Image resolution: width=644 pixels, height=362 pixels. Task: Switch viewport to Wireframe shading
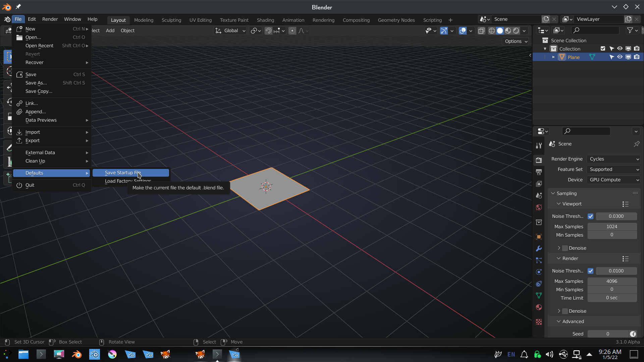(x=492, y=31)
